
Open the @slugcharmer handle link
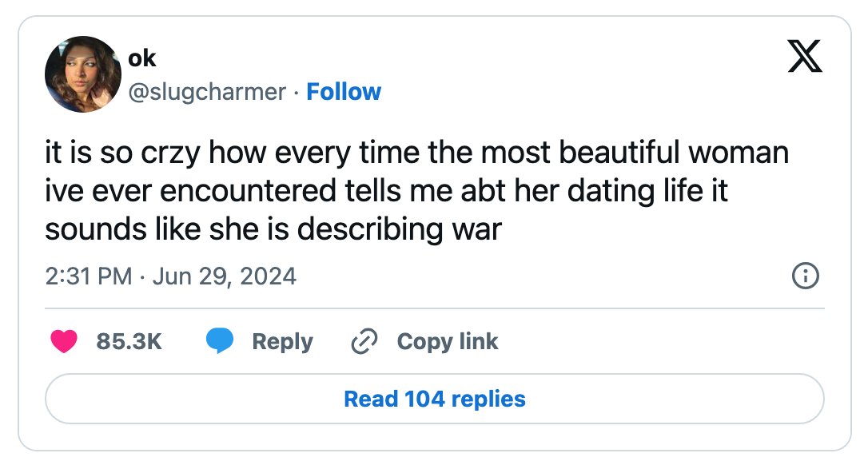click(207, 92)
